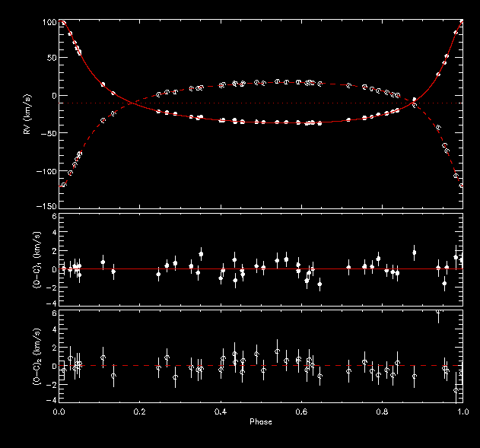Viewport: 480px width, 448px height.
Task: Pick the lowest point in bottom panel near phase 1.0
Action: (x=456, y=390)
